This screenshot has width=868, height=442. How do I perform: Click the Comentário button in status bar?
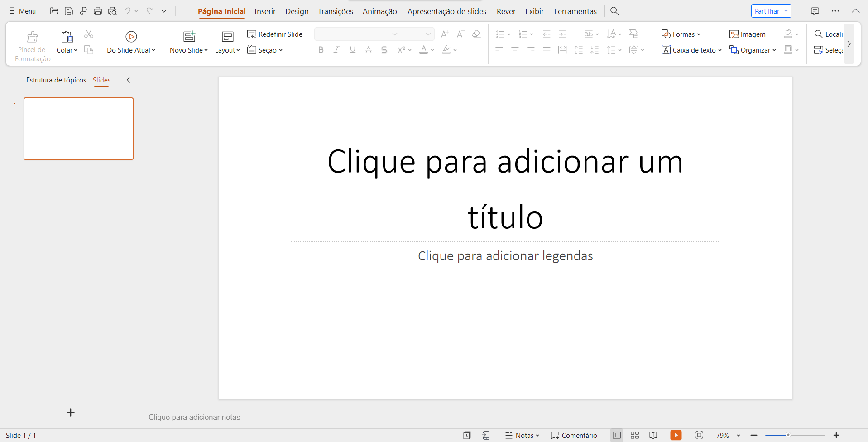click(x=574, y=435)
